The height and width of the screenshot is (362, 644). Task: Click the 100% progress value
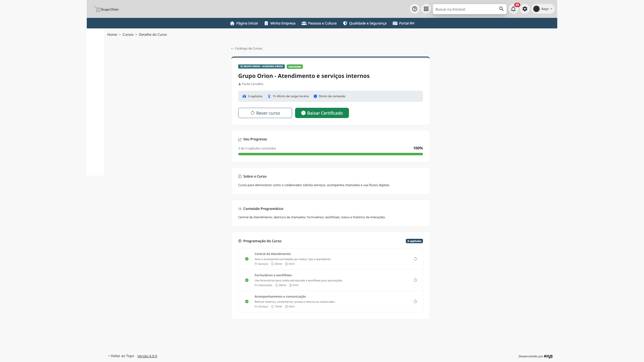coord(418,148)
